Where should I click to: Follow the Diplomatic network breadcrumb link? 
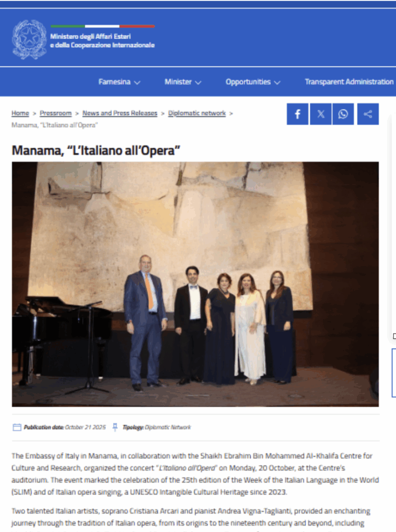click(197, 113)
